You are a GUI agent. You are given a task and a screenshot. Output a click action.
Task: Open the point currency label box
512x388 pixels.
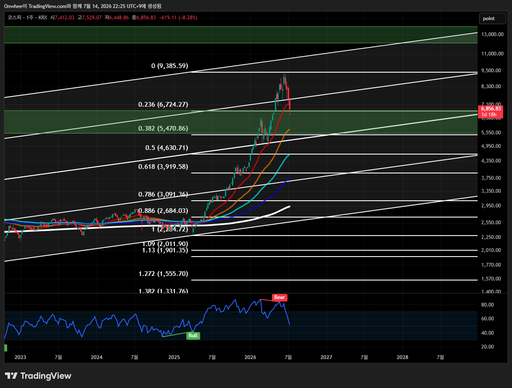tap(492, 19)
